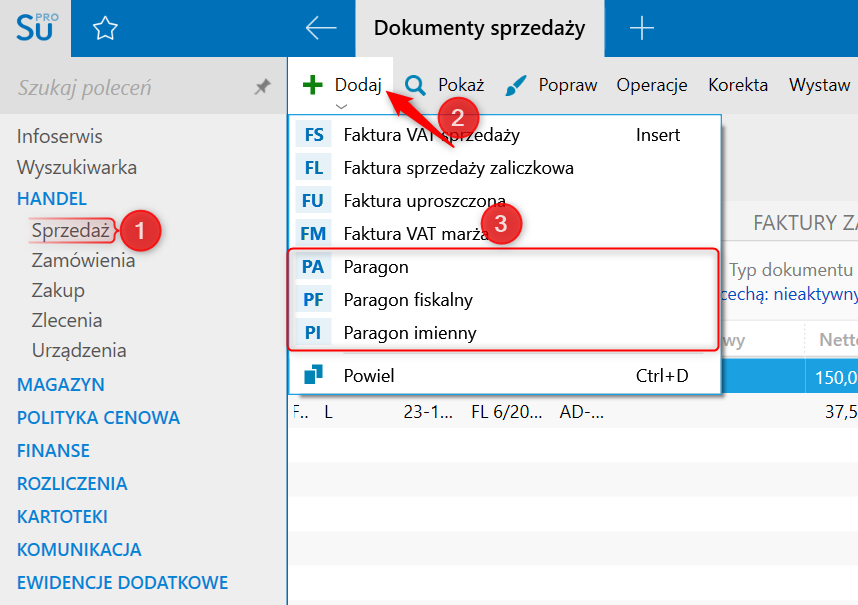Image resolution: width=858 pixels, height=605 pixels.
Task: Click the star favorites icon
Action: pos(105,29)
